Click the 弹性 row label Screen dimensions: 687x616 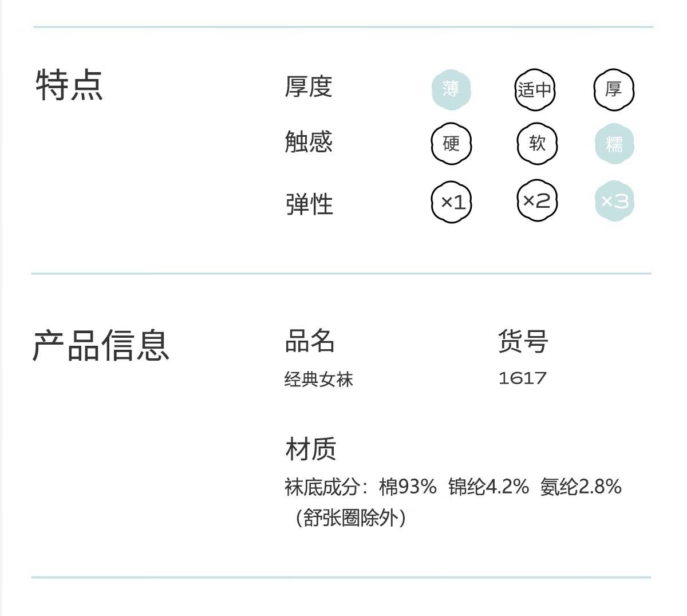point(309,204)
